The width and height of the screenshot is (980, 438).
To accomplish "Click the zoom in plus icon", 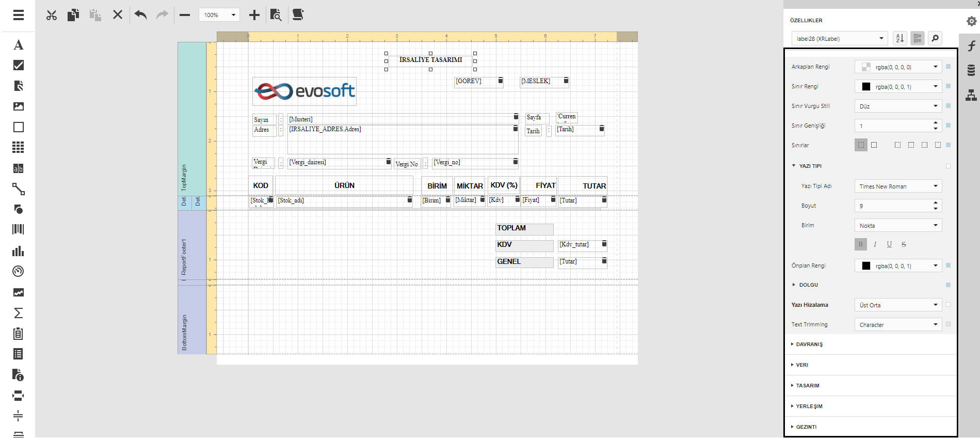I will [x=254, y=15].
